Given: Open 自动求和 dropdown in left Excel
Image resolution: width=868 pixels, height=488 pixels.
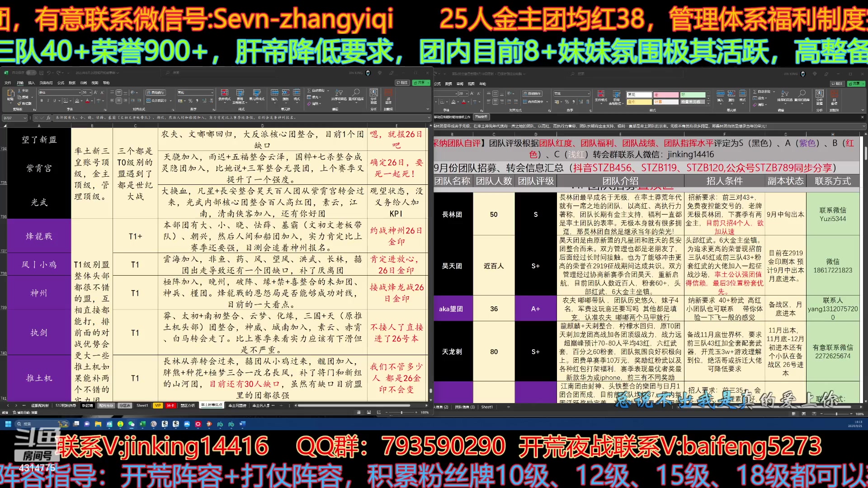Looking at the screenshot, I should [x=328, y=90].
